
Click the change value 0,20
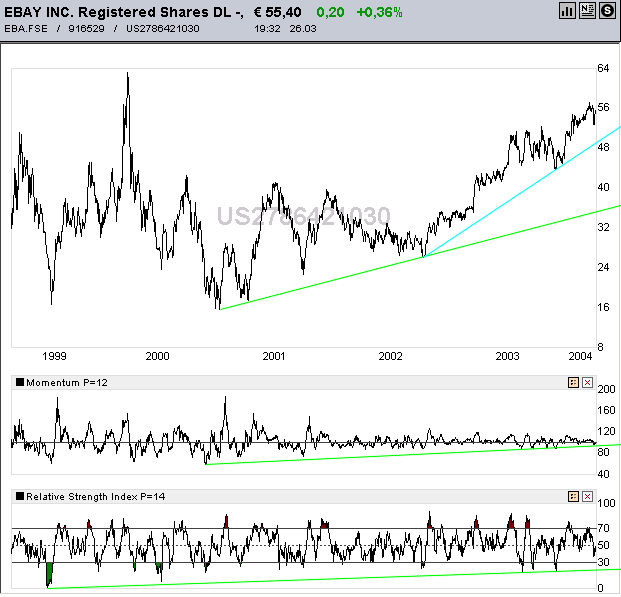point(330,13)
